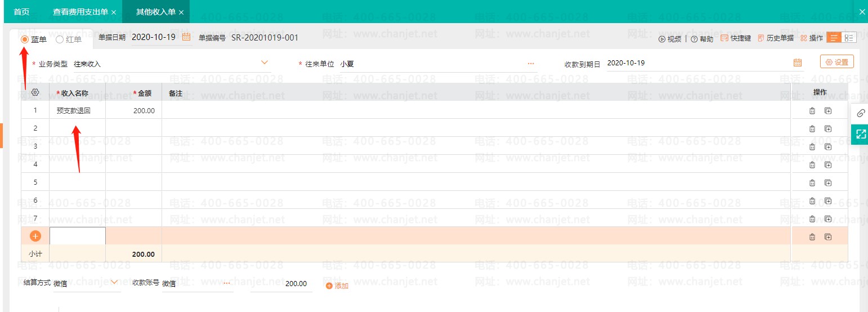
Task: Click the 金额 column header
Action: pyautogui.click(x=133, y=92)
